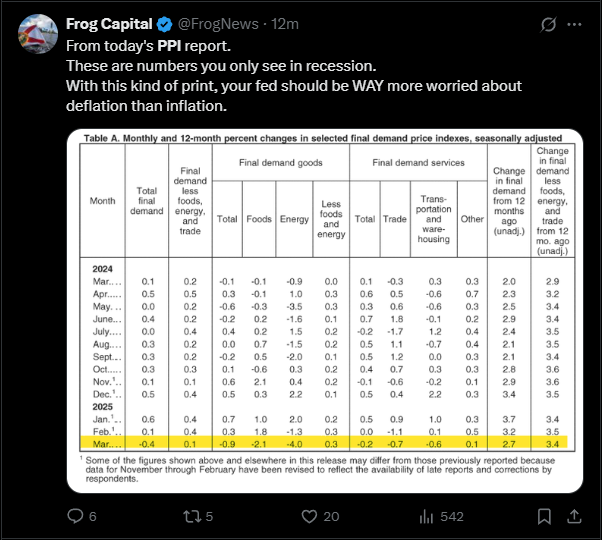Open the three-dot more options menu
The height and width of the screenshot is (540, 602).
pyautogui.click(x=574, y=25)
